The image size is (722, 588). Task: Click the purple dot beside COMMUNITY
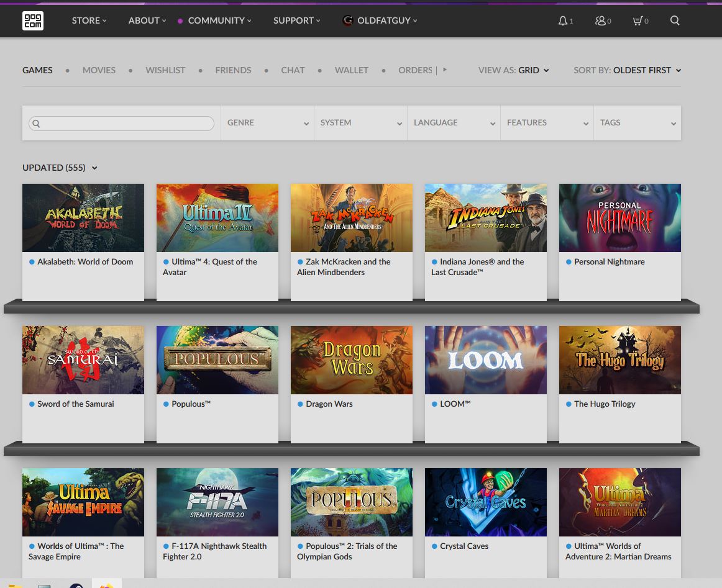point(180,20)
